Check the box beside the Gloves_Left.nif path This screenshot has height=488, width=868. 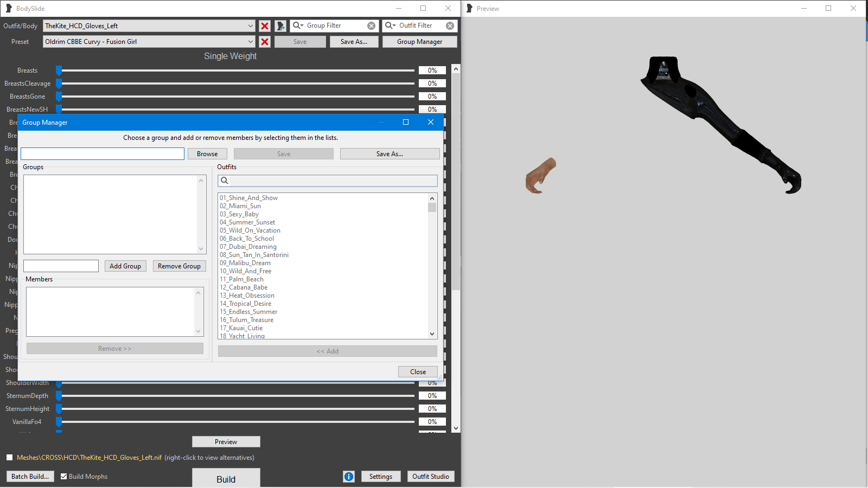[10, 458]
